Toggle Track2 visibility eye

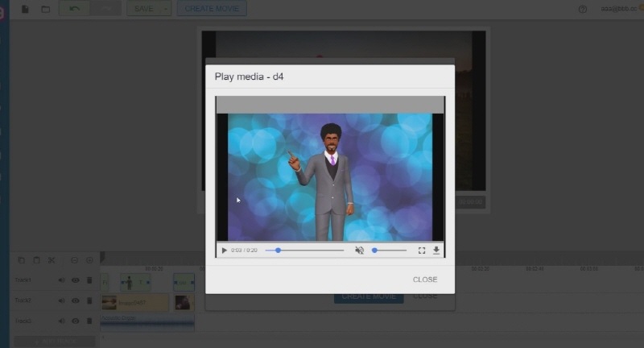pos(76,300)
